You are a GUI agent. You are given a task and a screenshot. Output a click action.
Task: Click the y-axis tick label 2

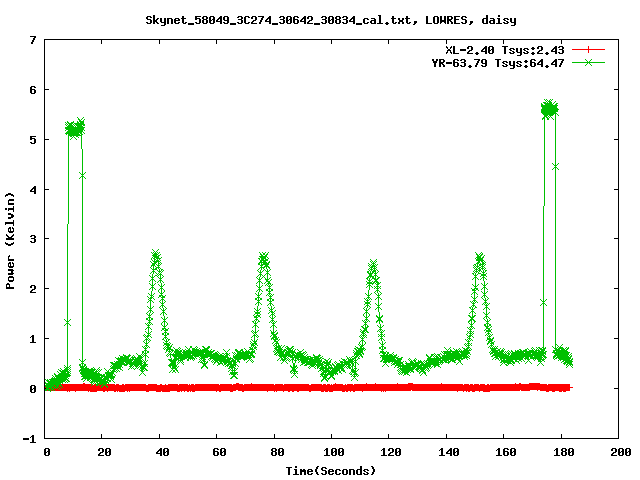tap(33, 289)
